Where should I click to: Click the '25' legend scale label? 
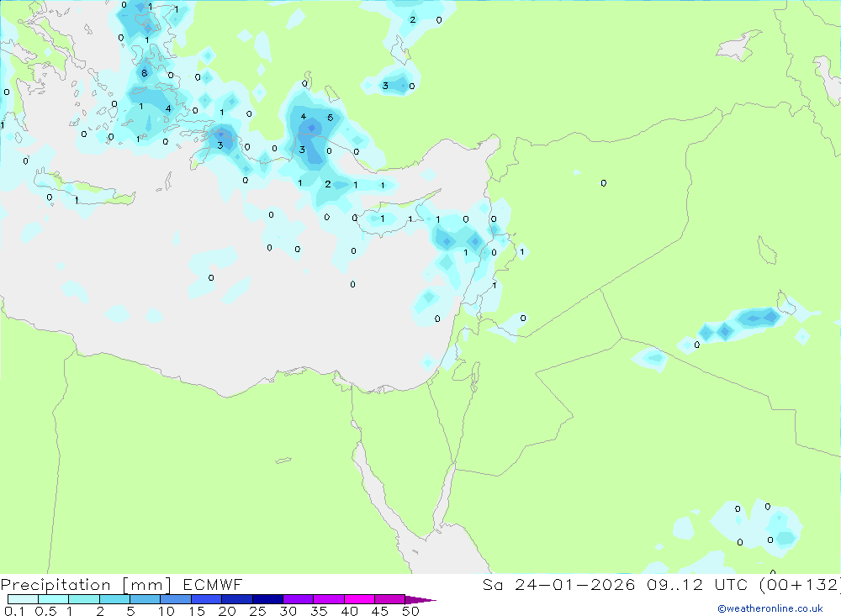tap(257, 611)
